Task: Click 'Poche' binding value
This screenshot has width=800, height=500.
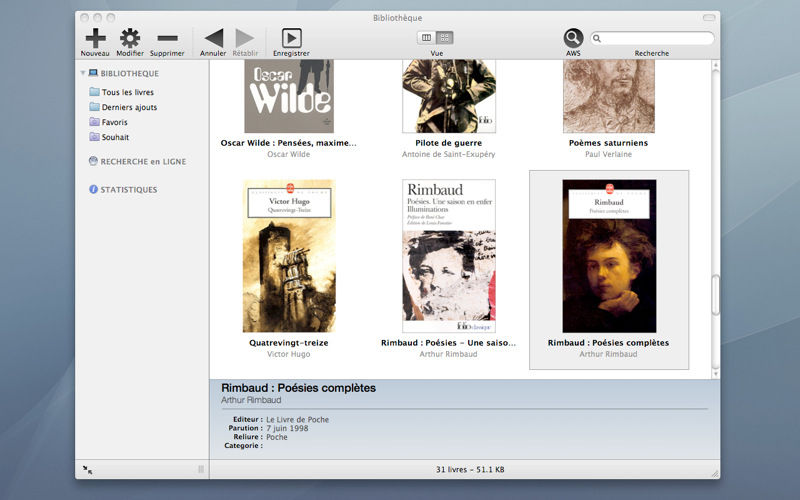Action: pyautogui.click(x=277, y=437)
